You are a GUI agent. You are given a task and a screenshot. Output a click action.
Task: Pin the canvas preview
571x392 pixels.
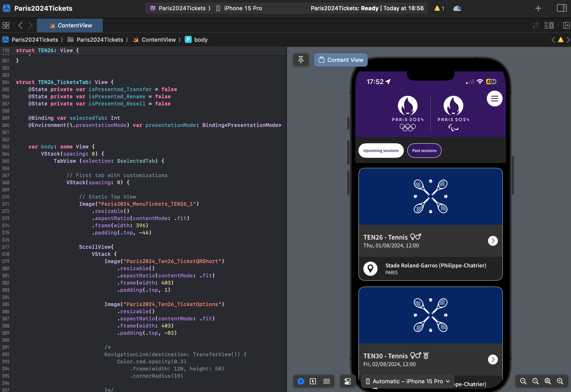[301, 60]
